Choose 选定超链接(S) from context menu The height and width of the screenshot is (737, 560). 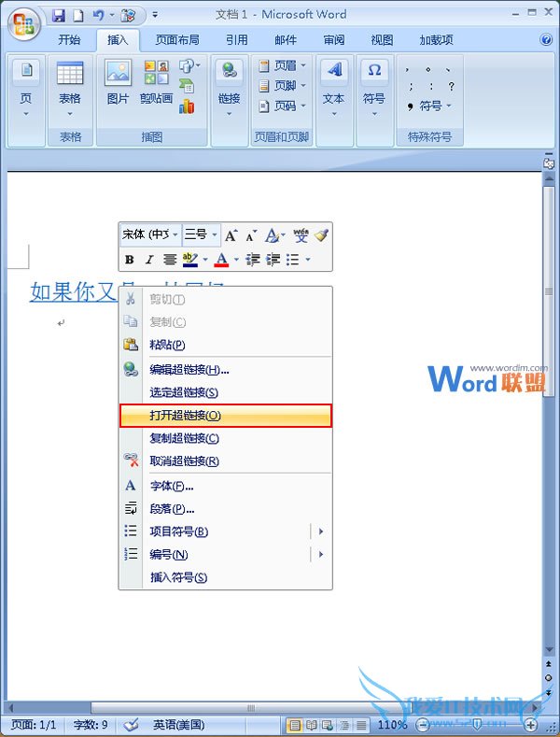[226, 392]
